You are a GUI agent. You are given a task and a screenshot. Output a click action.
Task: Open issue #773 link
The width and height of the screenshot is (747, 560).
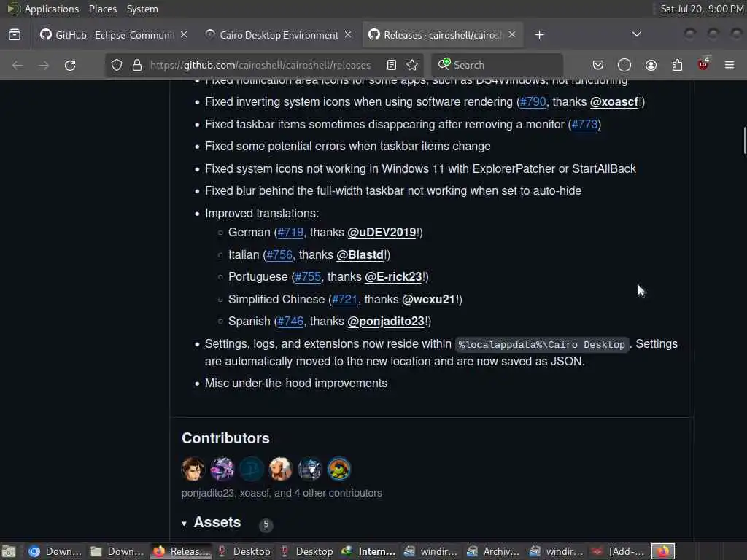[584, 124]
